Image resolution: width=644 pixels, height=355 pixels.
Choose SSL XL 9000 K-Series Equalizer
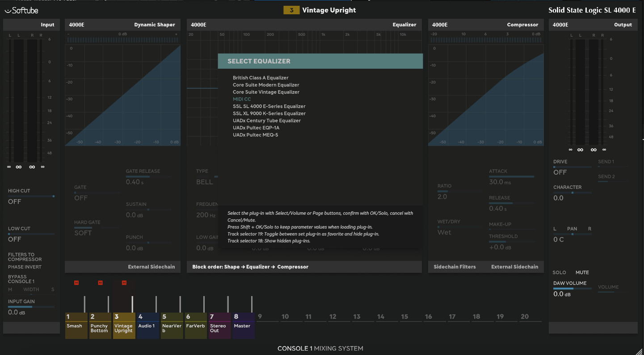(x=269, y=113)
